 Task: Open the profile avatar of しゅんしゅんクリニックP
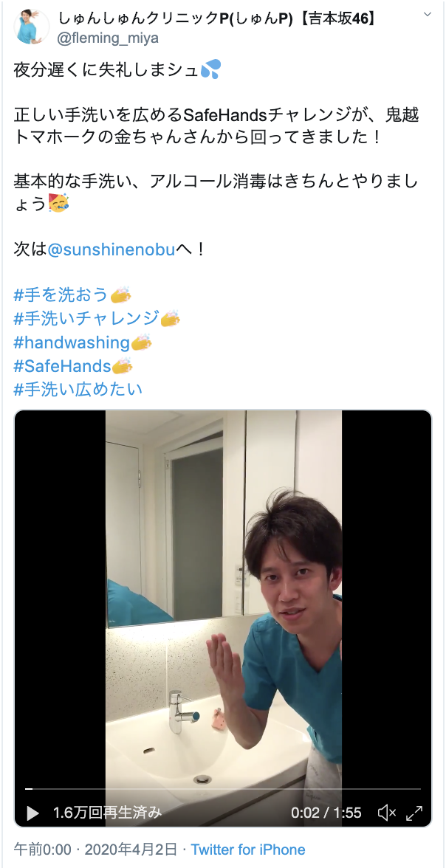pos(31,27)
